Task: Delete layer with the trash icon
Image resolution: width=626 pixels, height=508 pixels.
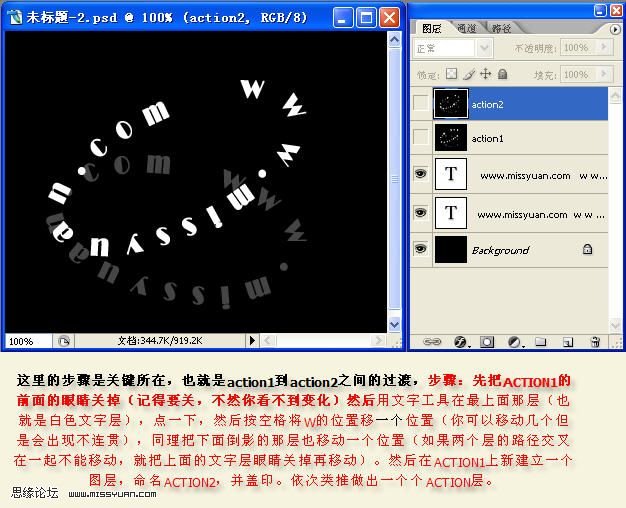Action: pyautogui.click(x=595, y=342)
